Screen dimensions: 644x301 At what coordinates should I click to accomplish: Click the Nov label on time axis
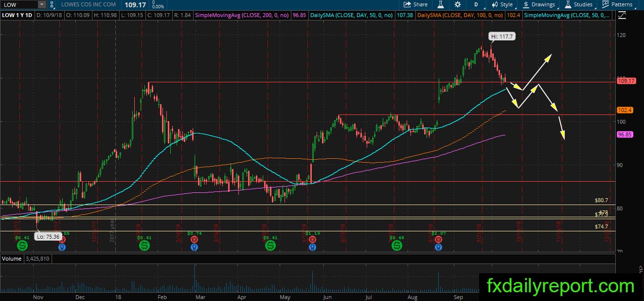(x=38, y=297)
